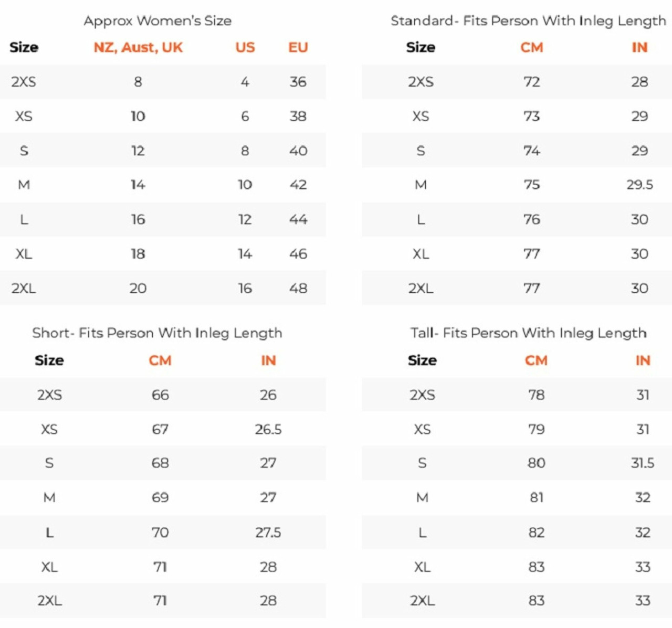Select the Standard inleg length table title
The image size is (672, 628).
click(x=528, y=21)
